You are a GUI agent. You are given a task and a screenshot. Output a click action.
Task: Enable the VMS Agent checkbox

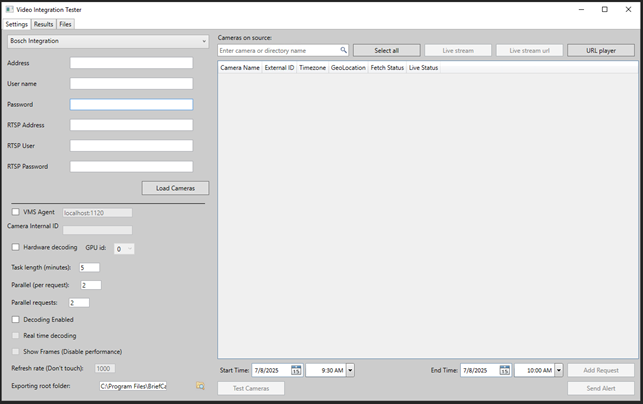coord(16,212)
